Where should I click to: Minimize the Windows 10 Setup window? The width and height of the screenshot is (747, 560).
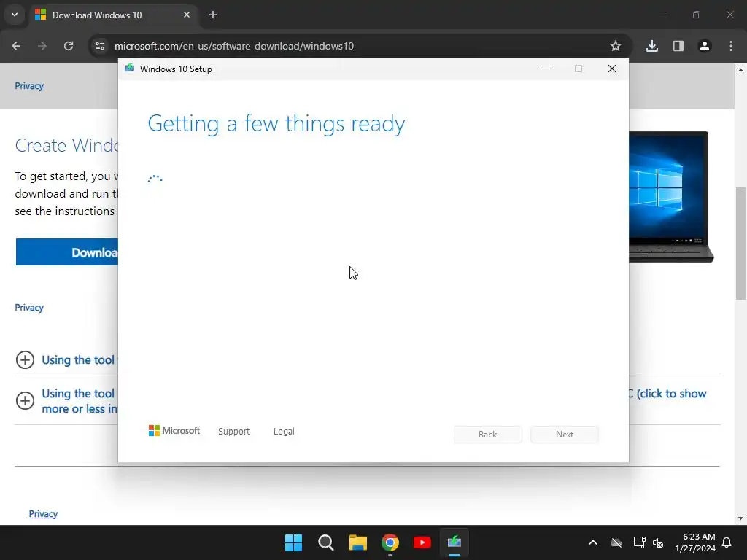tap(546, 69)
